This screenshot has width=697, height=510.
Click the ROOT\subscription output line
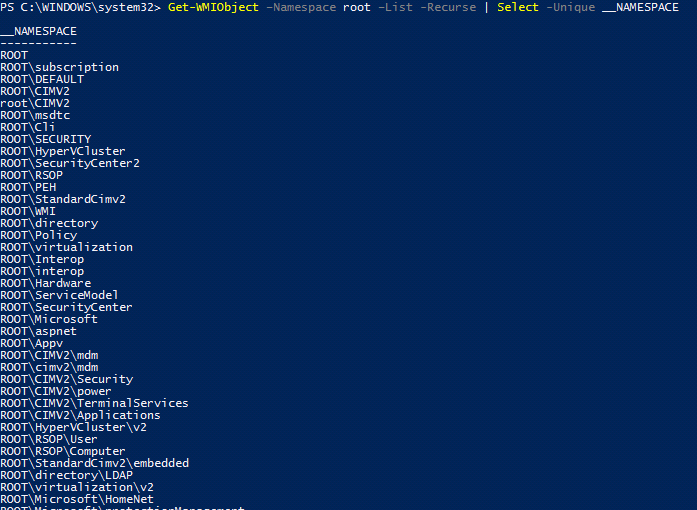pos(60,68)
